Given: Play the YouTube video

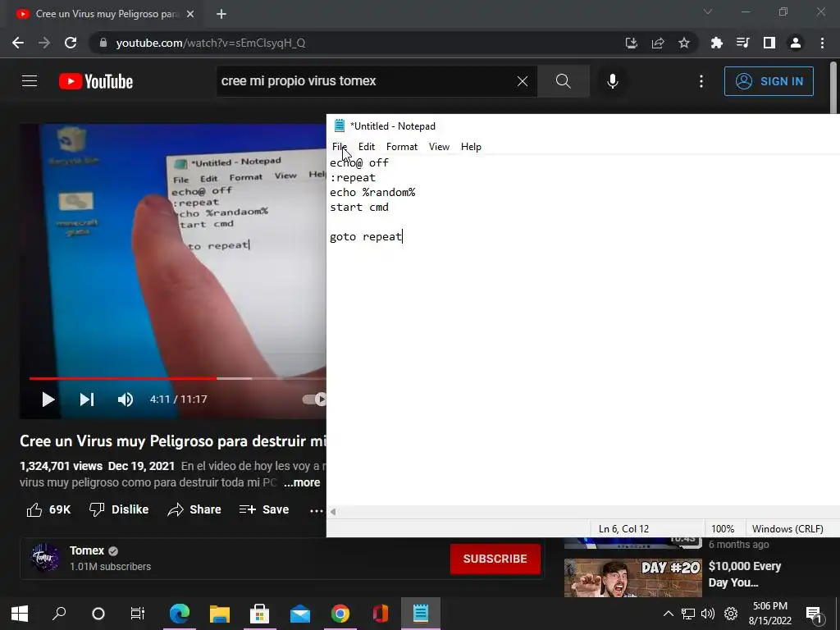Looking at the screenshot, I should [48, 399].
